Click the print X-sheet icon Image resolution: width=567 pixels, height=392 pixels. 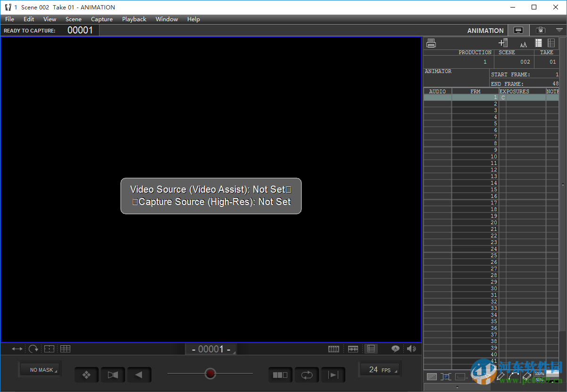click(x=431, y=43)
